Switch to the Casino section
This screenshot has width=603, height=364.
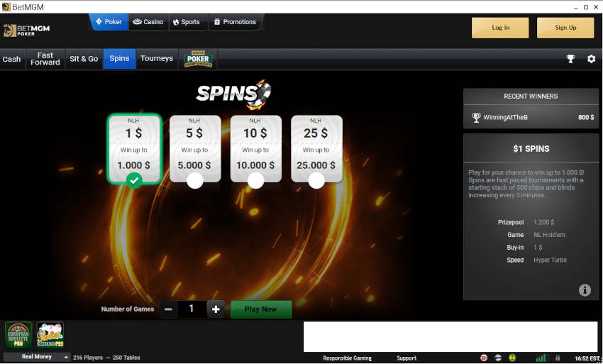(x=148, y=22)
